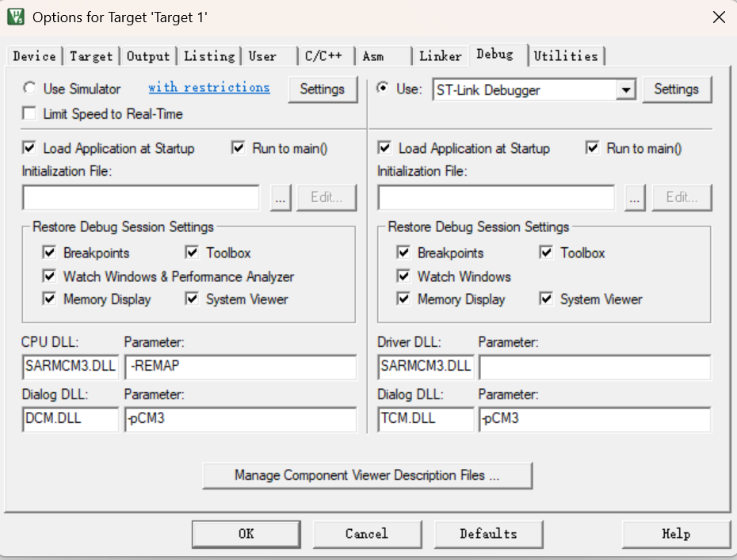The image size is (737, 560).
Task: Click the TCM.DLL dialog DLL field
Action: click(426, 419)
